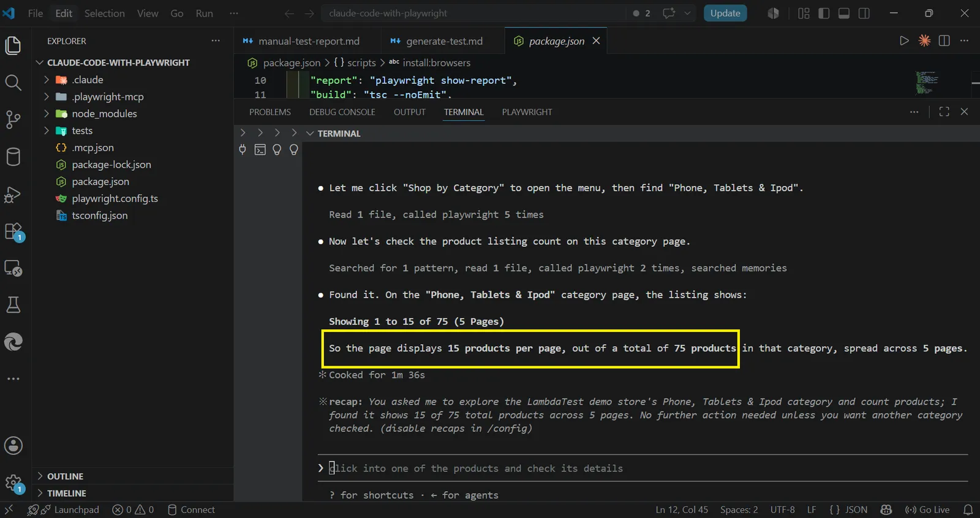Run the file using play icon
This screenshot has height=518, width=980.
(x=904, y=40)
